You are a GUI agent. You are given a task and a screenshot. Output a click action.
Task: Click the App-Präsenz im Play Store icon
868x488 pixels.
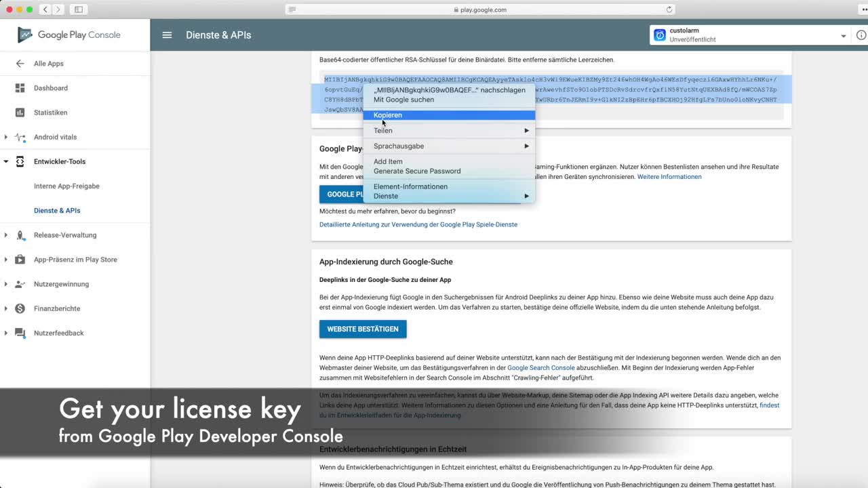(20, 260)
